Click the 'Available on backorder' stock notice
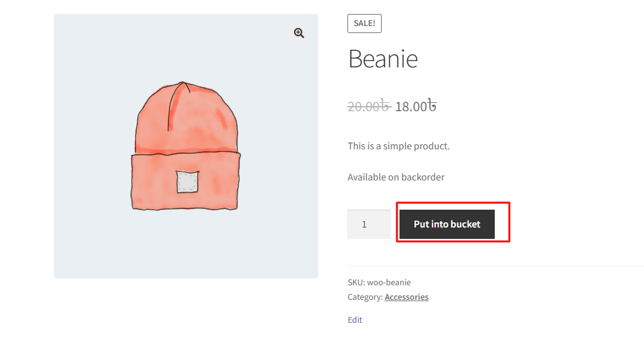 point(396,177)
